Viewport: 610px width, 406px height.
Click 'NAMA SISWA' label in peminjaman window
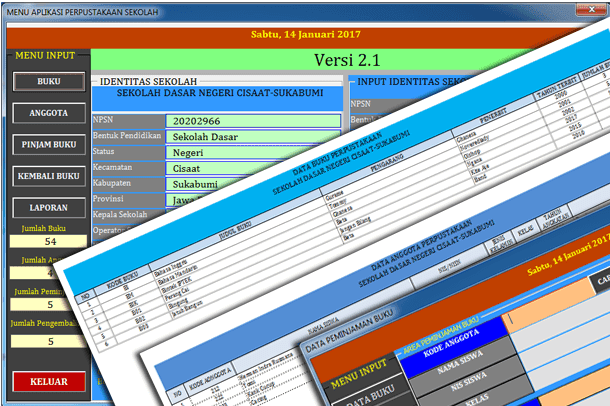(x=460, y=362)
